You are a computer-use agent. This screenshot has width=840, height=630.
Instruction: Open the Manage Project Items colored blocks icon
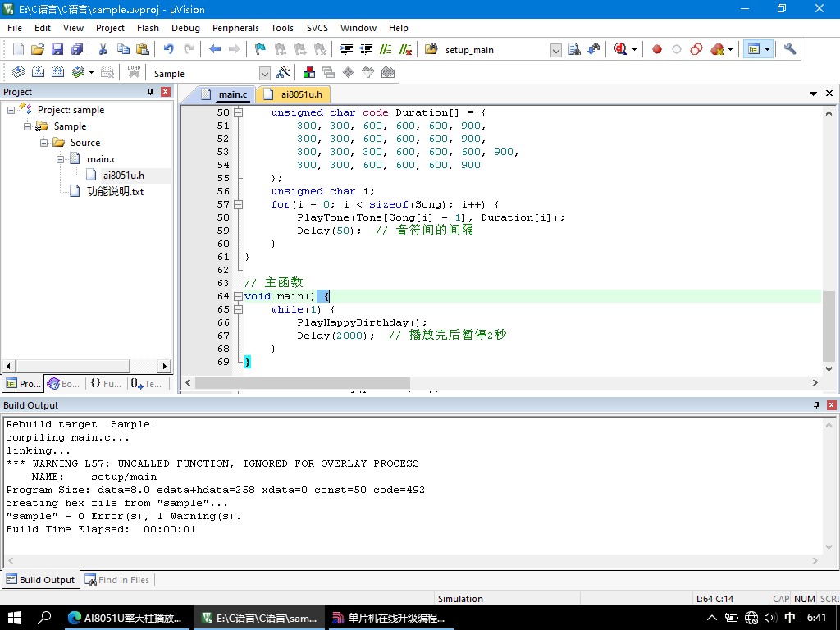pos(309,72)
